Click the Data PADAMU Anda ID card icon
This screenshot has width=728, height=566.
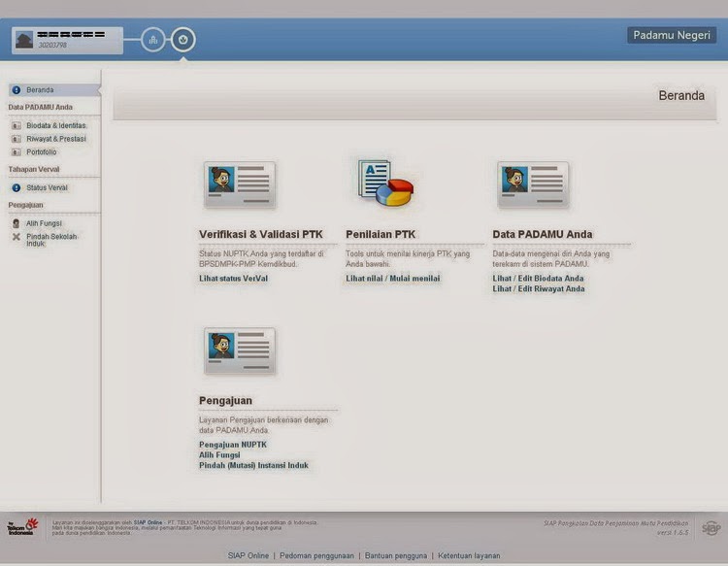[533, 184]
